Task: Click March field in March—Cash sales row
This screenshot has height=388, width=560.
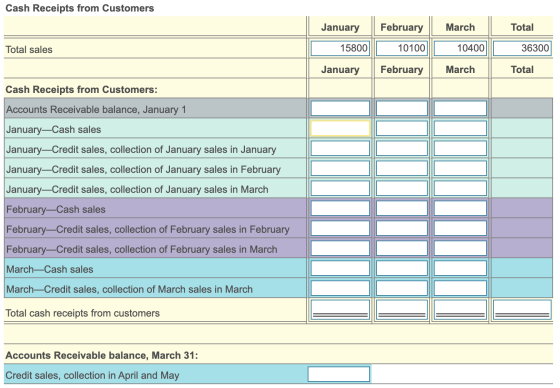Action: (460, 268)
